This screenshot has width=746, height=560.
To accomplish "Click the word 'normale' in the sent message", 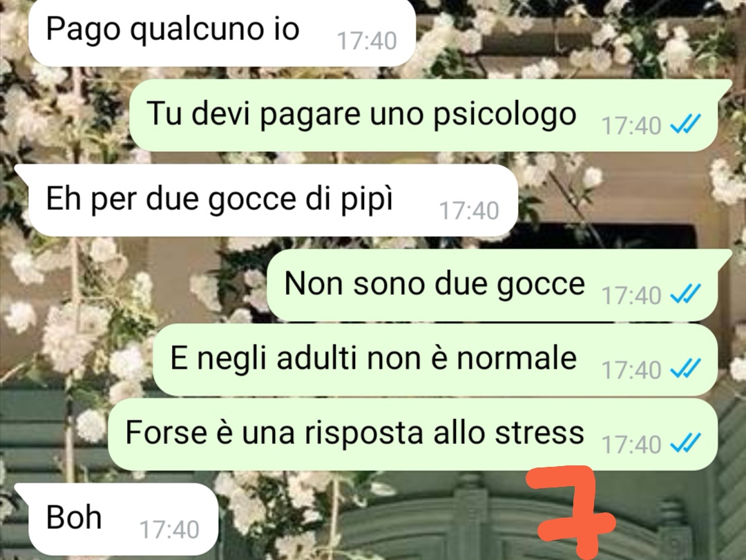I will [517, 358].
